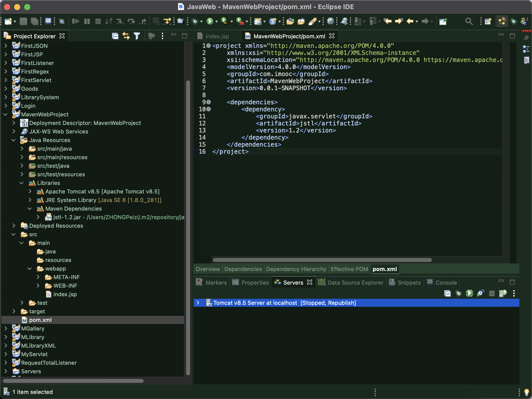Select the LibrarySystem project

[40, 97]
